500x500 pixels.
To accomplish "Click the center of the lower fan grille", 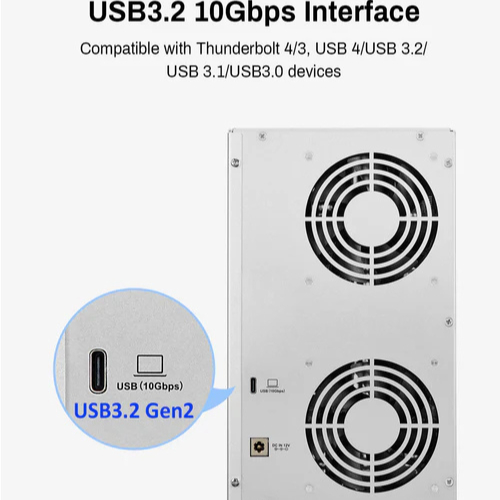I will [x=372, y=426].
